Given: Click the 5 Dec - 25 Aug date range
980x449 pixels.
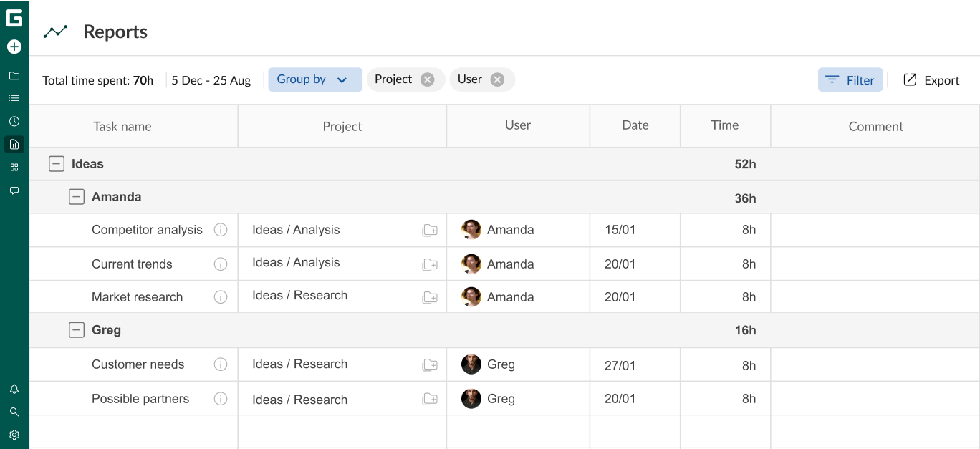Looking at the screenshot, I should [x=211, y=80].
